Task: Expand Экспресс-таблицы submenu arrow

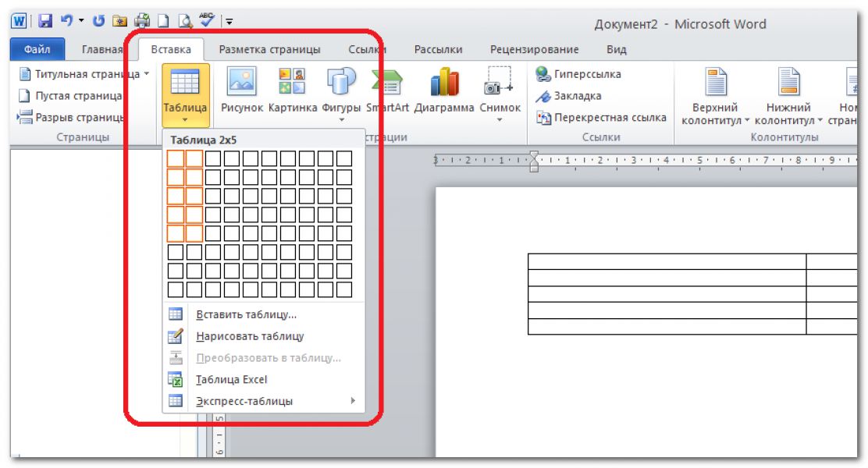Action: pos(353,400)
